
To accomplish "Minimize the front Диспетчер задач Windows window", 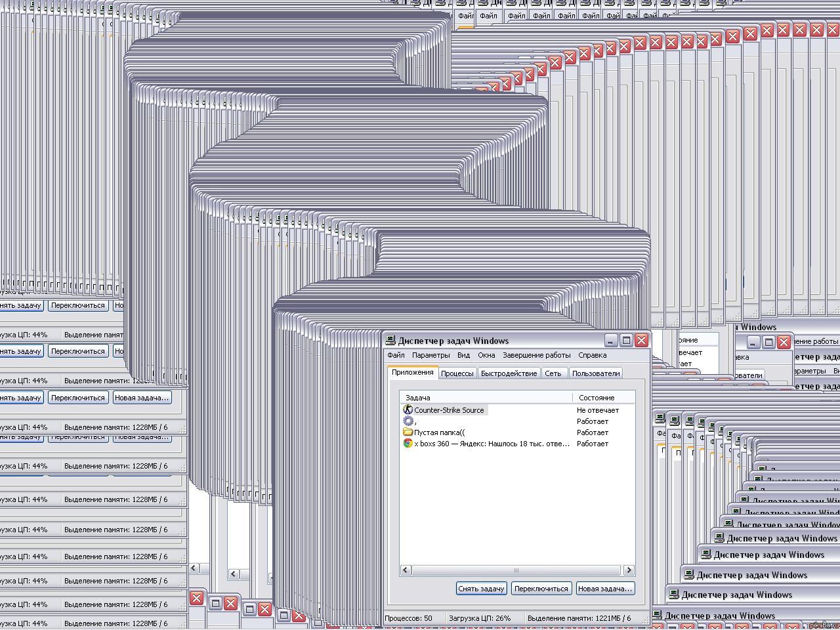I will 611,340.
